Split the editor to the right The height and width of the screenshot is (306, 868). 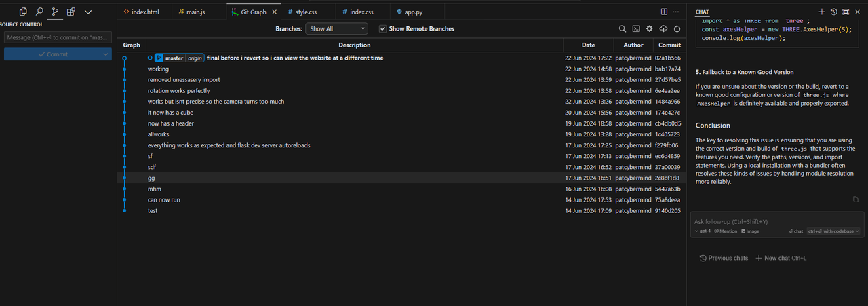pyautogui.click(x=664, y=12)
